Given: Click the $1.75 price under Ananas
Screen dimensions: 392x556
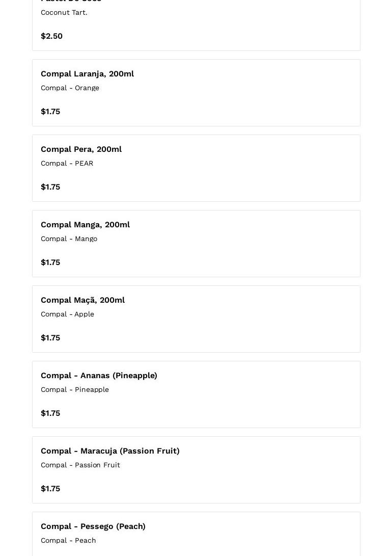Looking at the screenshot, I should coord(50,413).
